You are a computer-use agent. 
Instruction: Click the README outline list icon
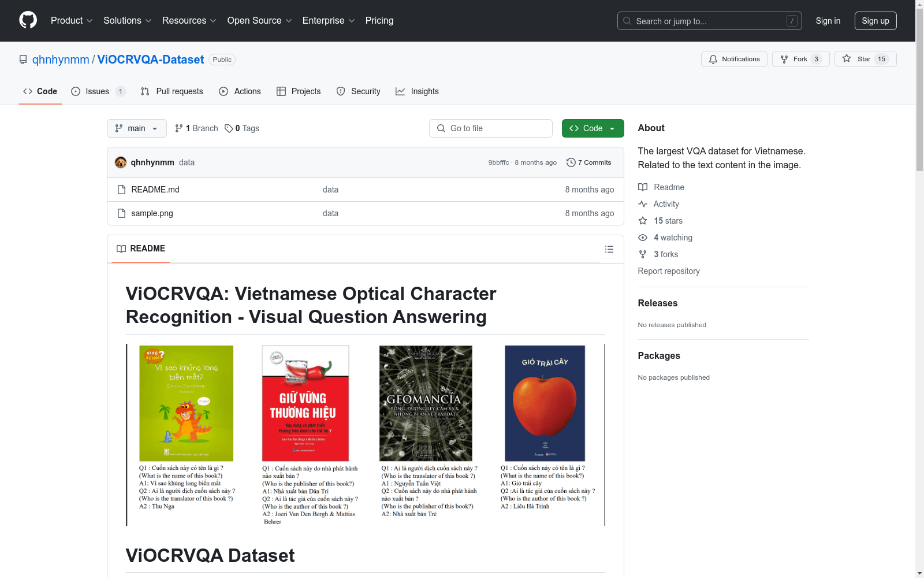click(609, 249)
